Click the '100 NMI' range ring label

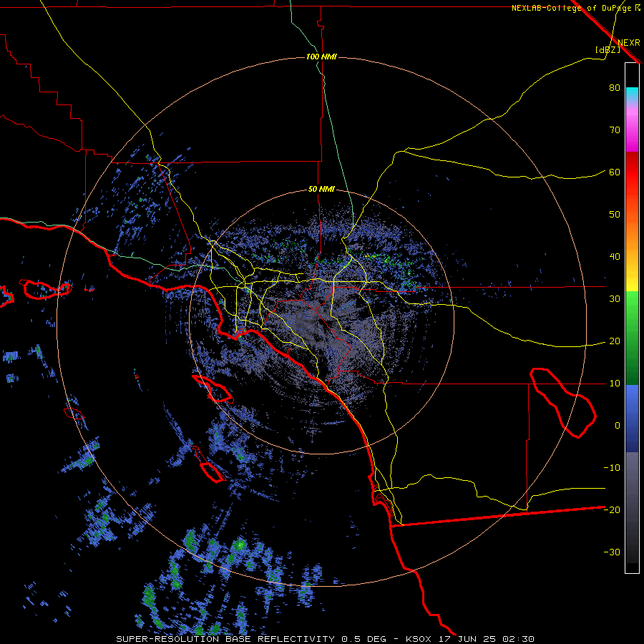(x=321, y=57)
